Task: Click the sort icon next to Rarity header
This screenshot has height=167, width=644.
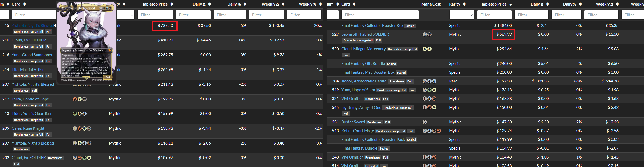Action: point(464,4)
